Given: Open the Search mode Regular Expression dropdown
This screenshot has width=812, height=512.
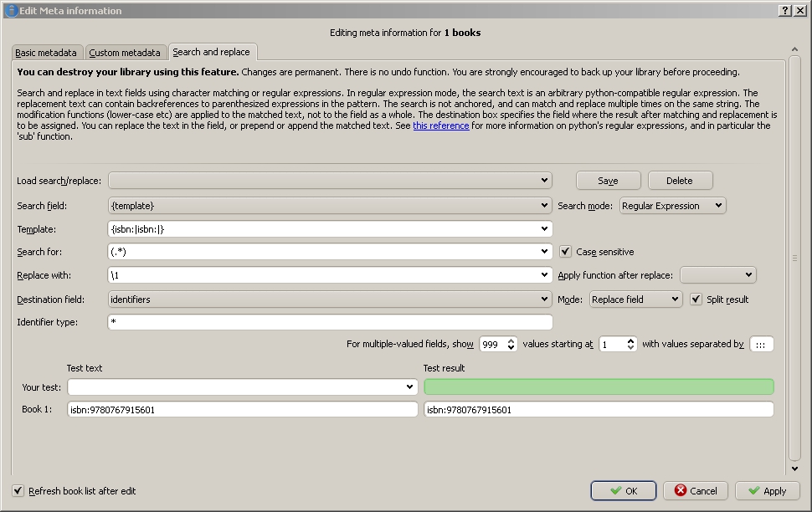Looking at the screenshot, I should (673, 206).
